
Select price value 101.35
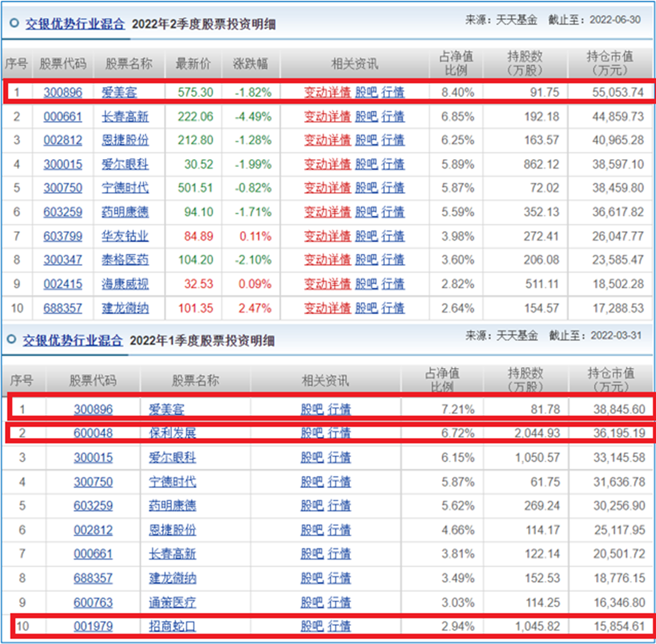[195, 308]
